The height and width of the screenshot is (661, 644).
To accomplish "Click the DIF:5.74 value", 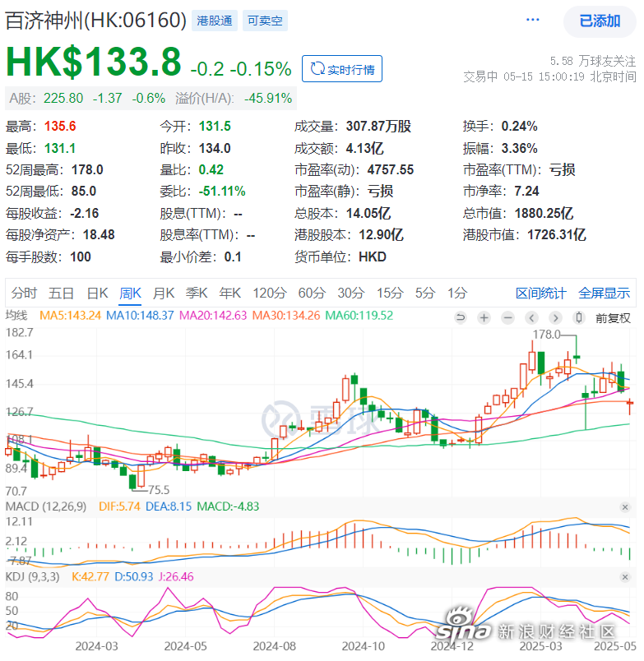I will pos(119,506).
